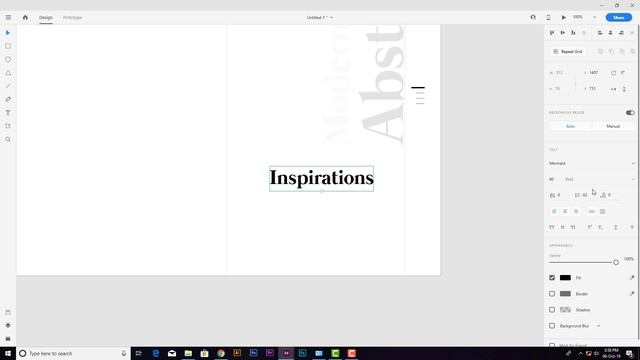Enable the Background Blur checkbox
The height and width of the screenshot is (360, 640).
click(x=552, y=326)
